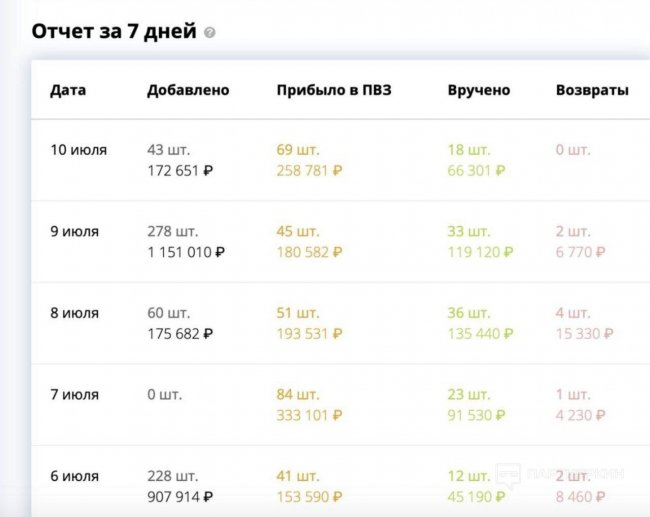
Task: Click the 8 июля row date
Action: click(x=75, y=313)
